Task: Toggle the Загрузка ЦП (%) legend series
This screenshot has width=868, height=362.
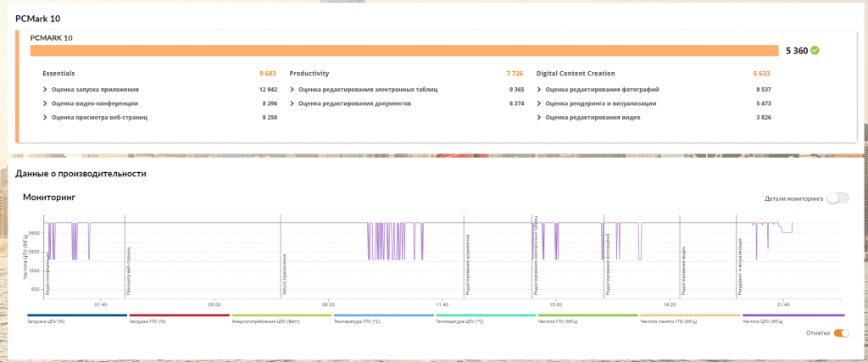Action: click(77, 318)
